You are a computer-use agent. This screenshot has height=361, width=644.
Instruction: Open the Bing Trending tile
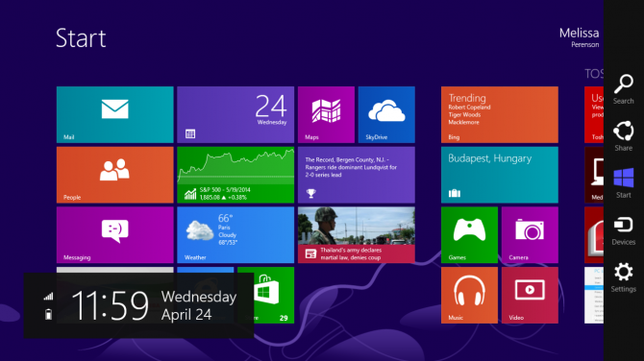tap(500, 114)
